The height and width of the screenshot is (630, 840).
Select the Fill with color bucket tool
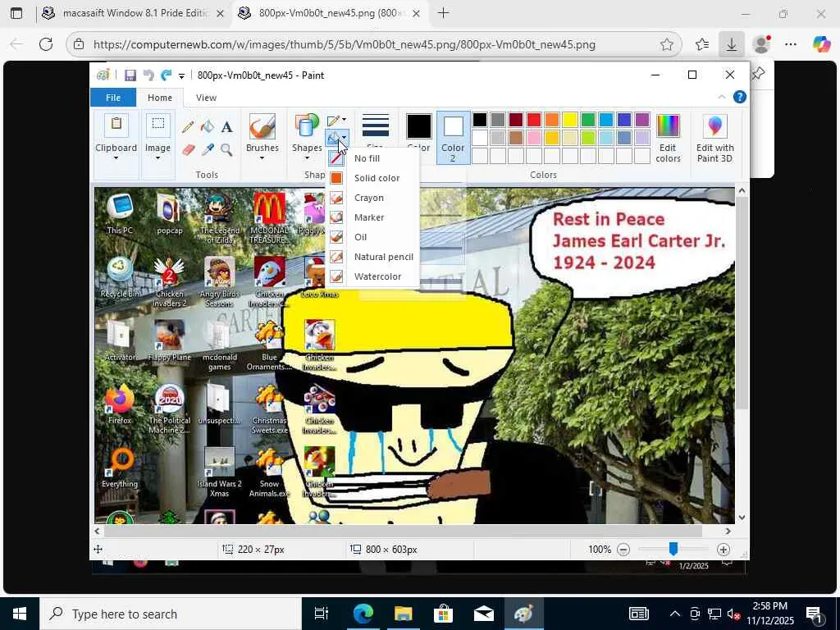[208, 127]
